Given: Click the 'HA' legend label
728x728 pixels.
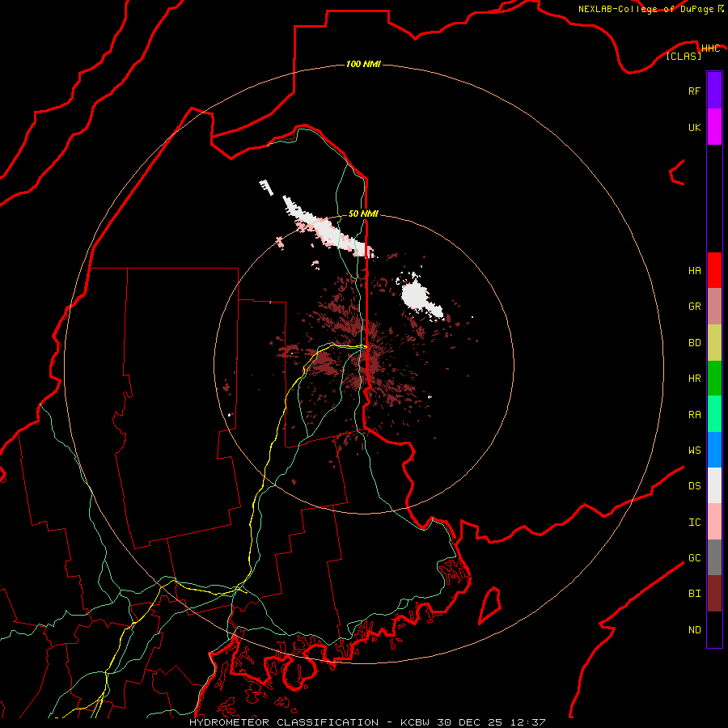Looking at the screenshot, I should point(694,270).
